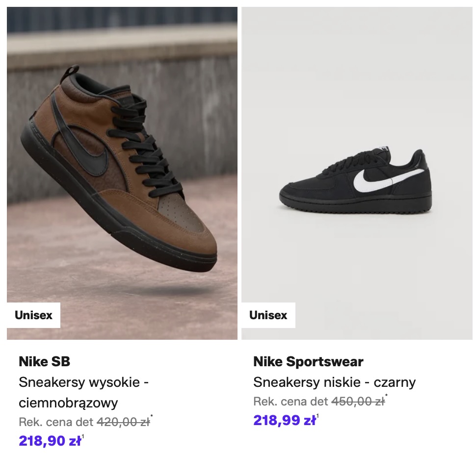This screenshot has width=476, height=454.
Task: Click 'Rek. cena det' label under Nike Sportswear
Action: tap(291, 401)
